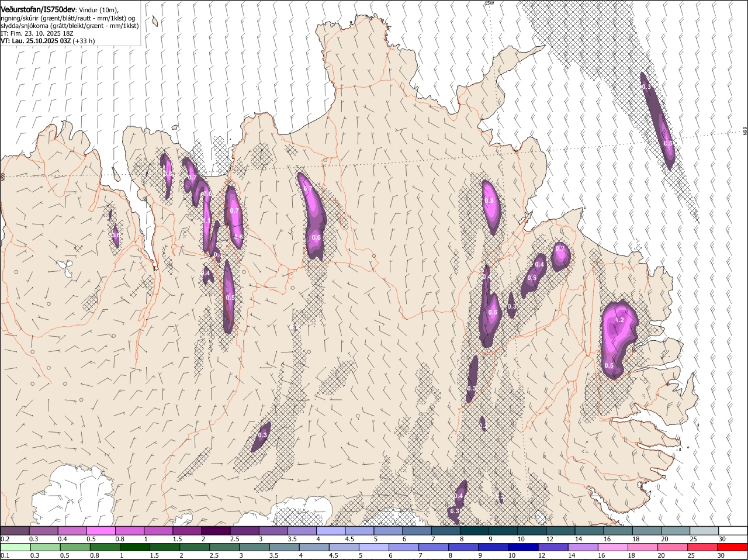748x560 pixels.
Task: Pick the 0.2 grey-purple swatch in the upper snow scale
Action: coord(15,531)
